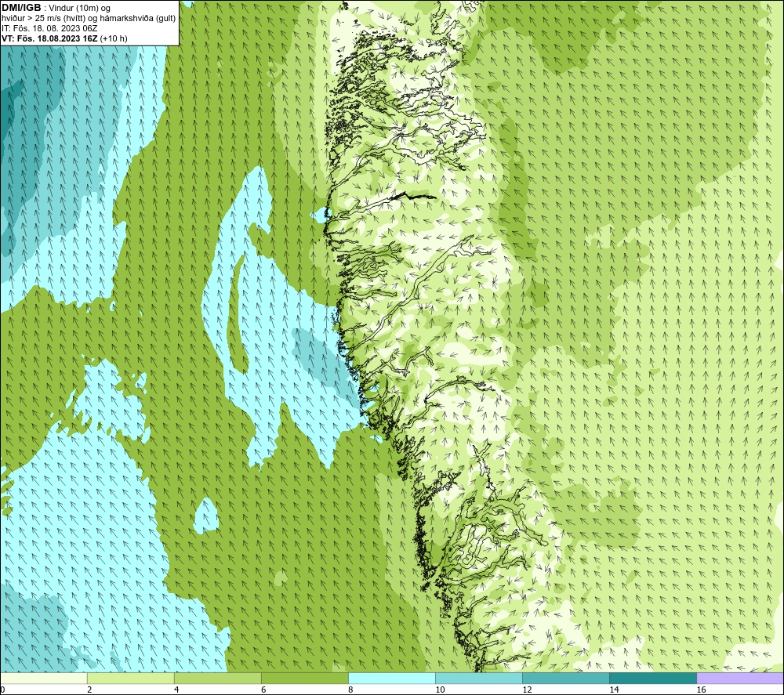Image resolution: width=784 pixels, height=695 pixels.
Task: Click the turquoise 10–12 m/s legend swatch
Action: tap(479, 679)
